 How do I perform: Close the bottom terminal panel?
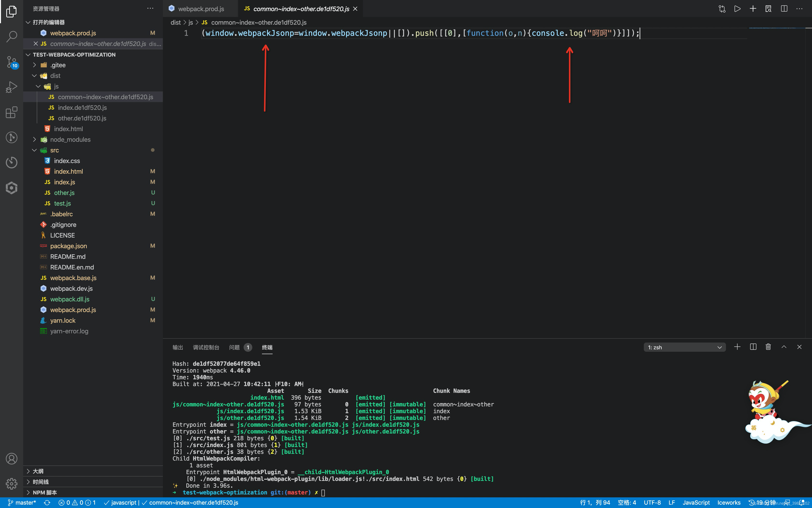point(799,347)
